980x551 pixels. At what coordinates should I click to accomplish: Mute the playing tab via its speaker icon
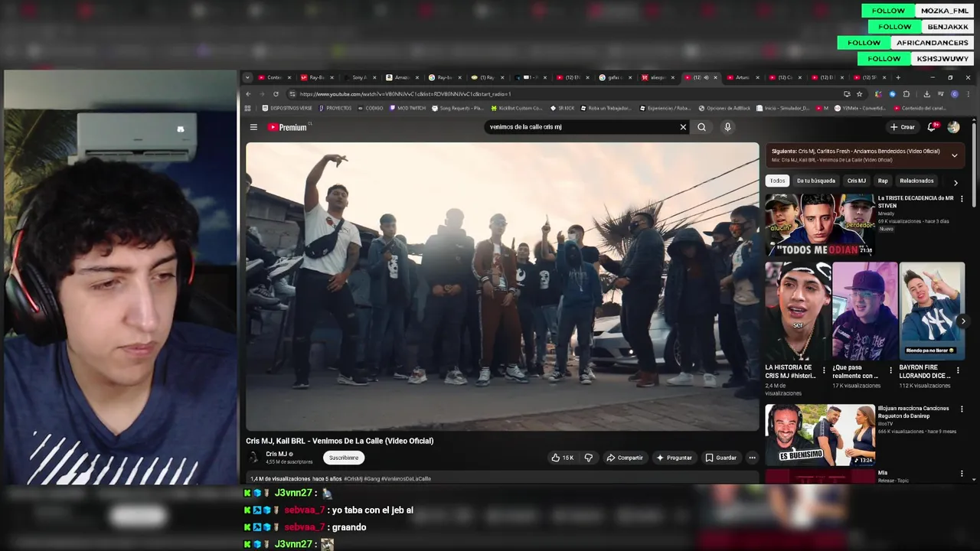(x=706, y=77)
